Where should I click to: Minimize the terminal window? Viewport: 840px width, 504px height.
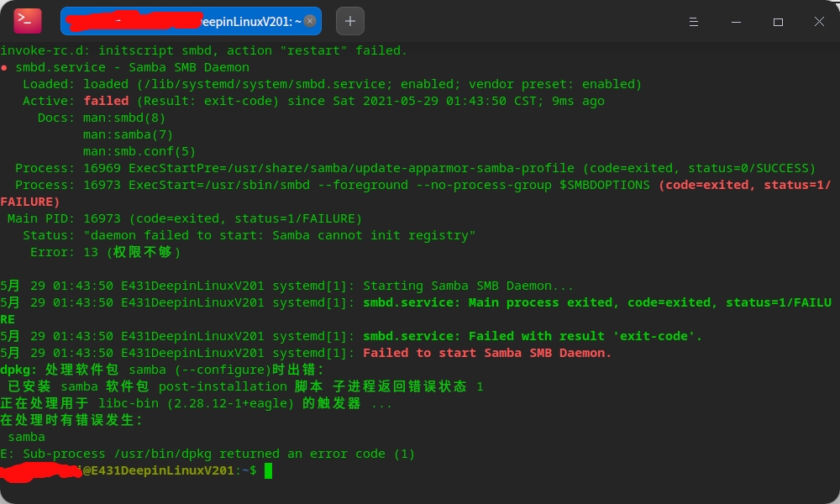(736, 22)
